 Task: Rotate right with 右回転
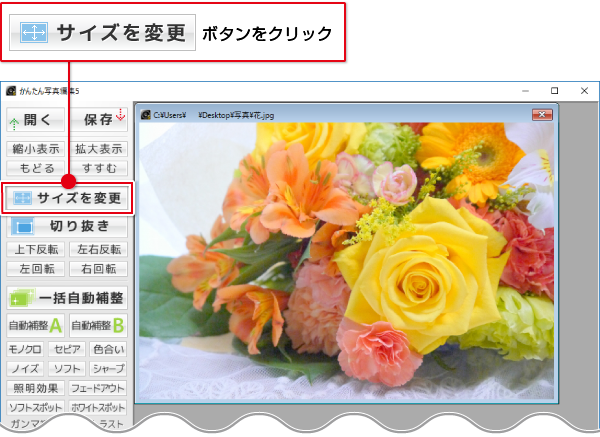(x=99, y=269)
